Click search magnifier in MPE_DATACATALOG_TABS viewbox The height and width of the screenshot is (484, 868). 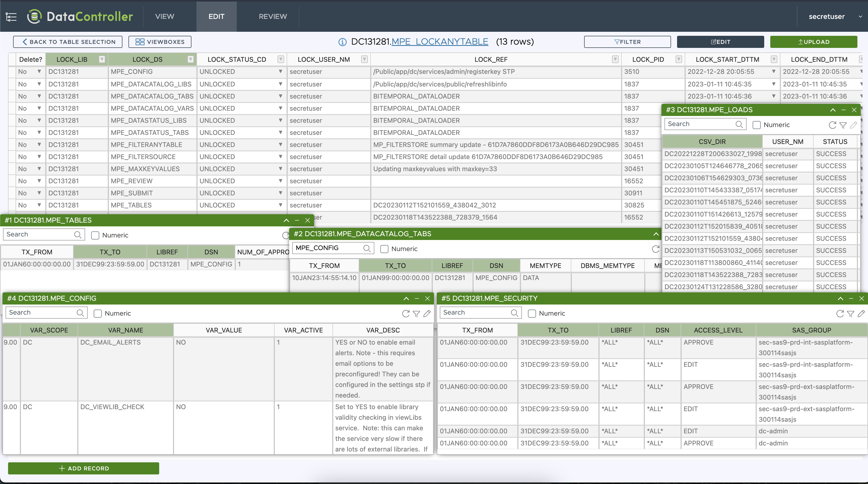click(x=366, y=249)
